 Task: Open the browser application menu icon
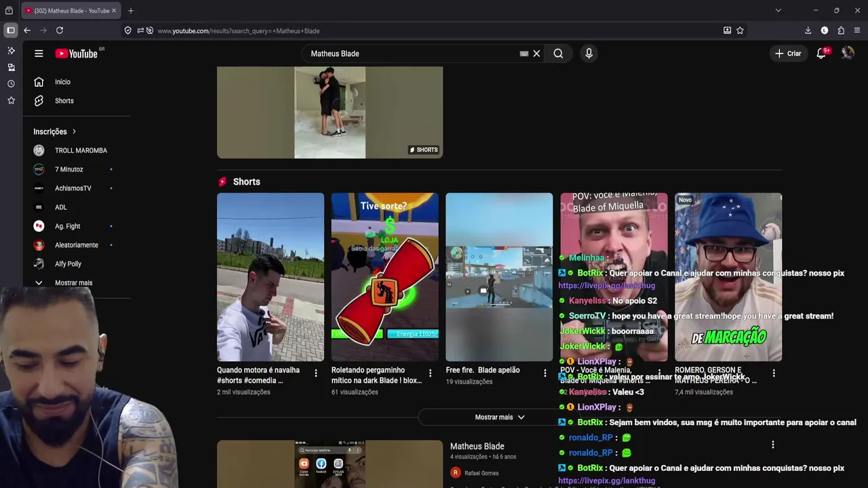pos(857,30)
